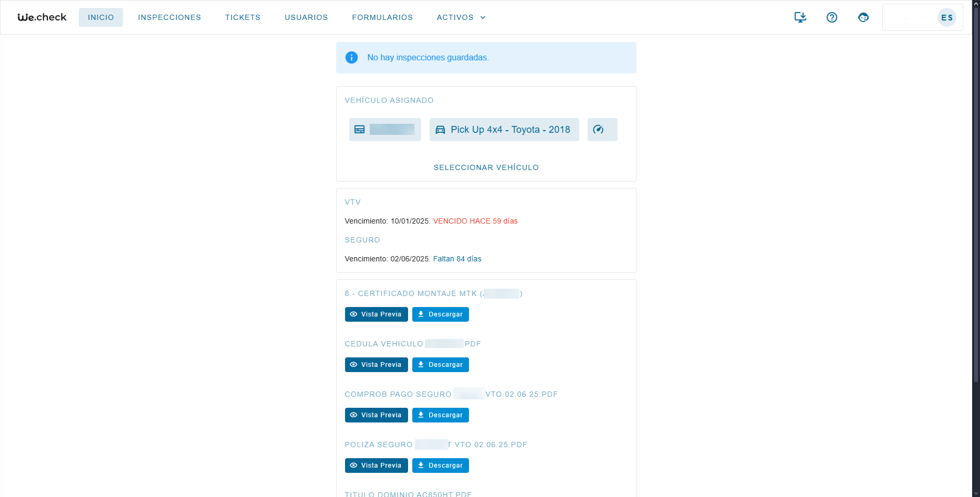Download the Poliza Seguro PDF

point(440,466)
